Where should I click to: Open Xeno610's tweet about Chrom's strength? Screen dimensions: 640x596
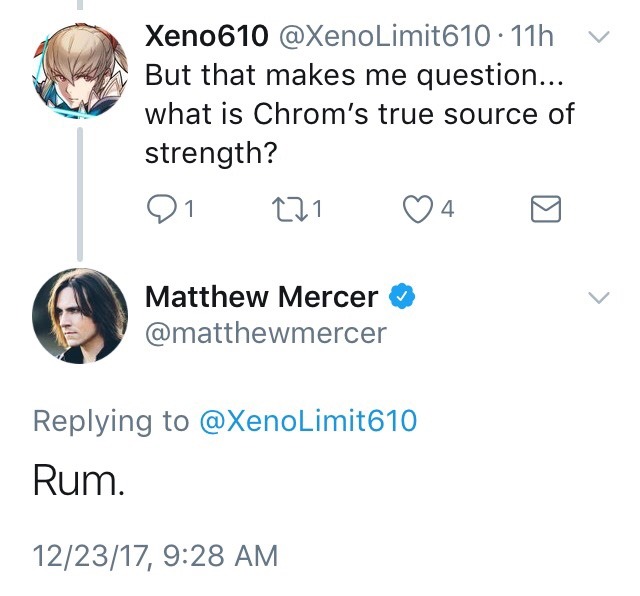(360, 115)
